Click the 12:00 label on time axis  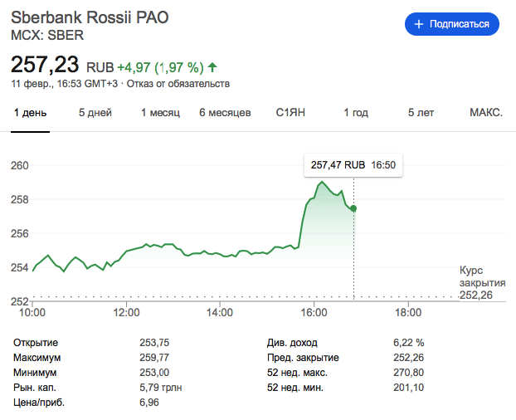pos(126,314)
